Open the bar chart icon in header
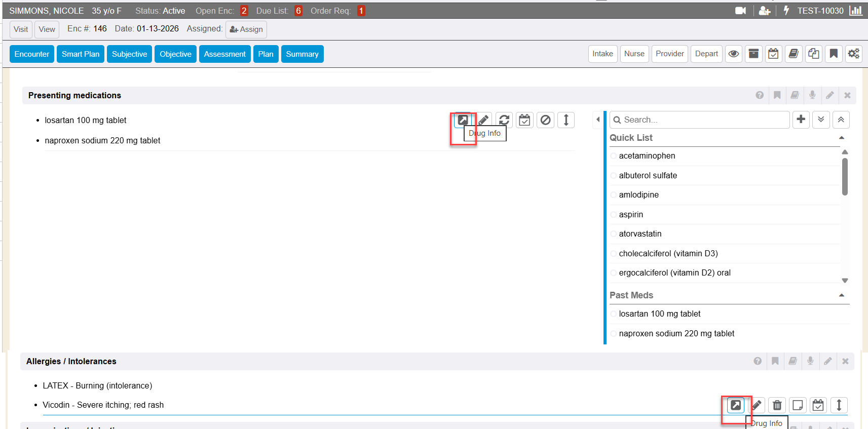The image size is (868, 429). coord(855,11)
